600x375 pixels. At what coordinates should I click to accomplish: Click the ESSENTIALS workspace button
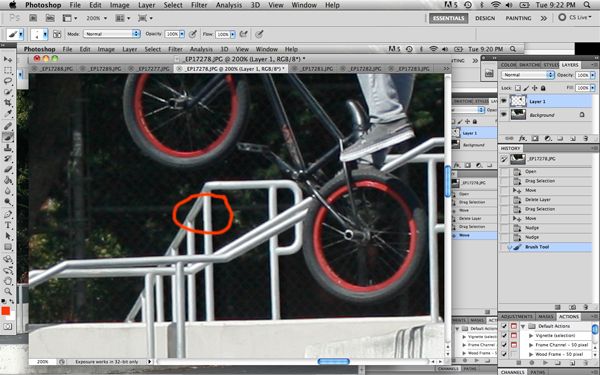point(448,18)
